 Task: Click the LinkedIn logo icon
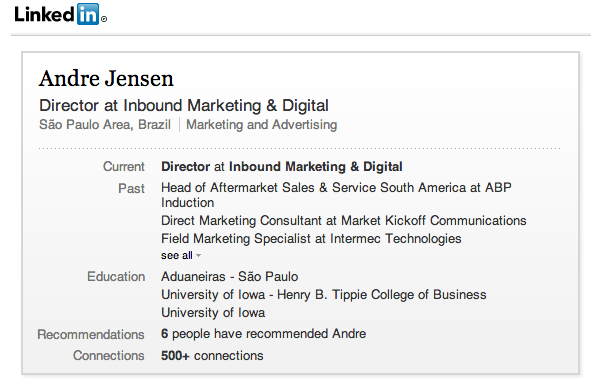point(60,14)
